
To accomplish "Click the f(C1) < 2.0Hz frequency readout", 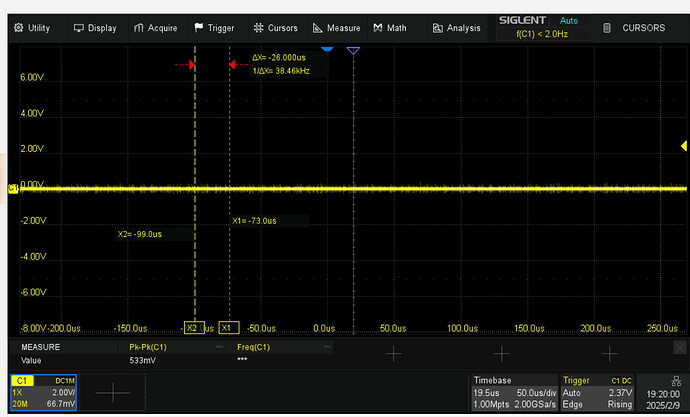I will (542, 34).
